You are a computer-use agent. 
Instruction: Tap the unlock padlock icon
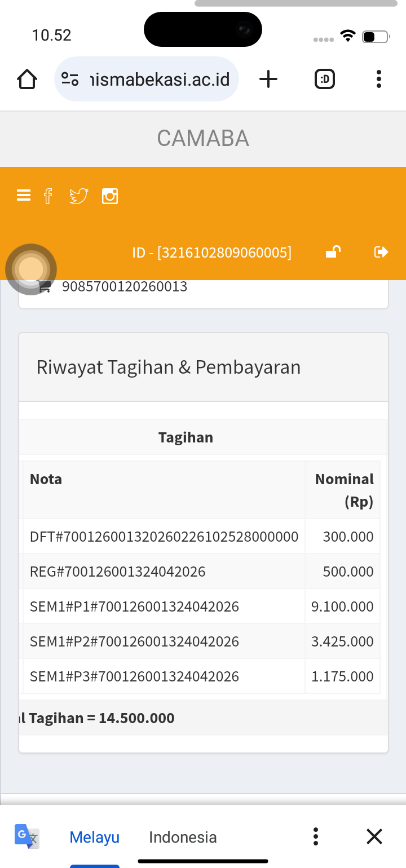tap(333, 252)
